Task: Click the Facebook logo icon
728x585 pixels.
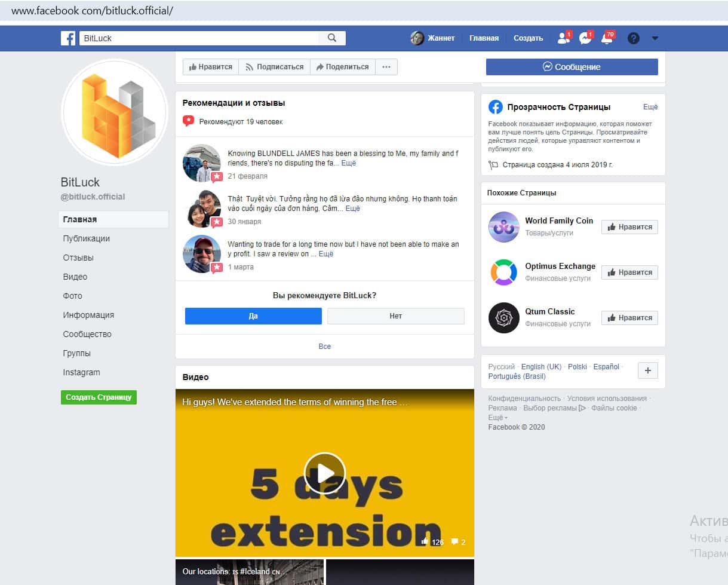Action: (x=68, y=38)
